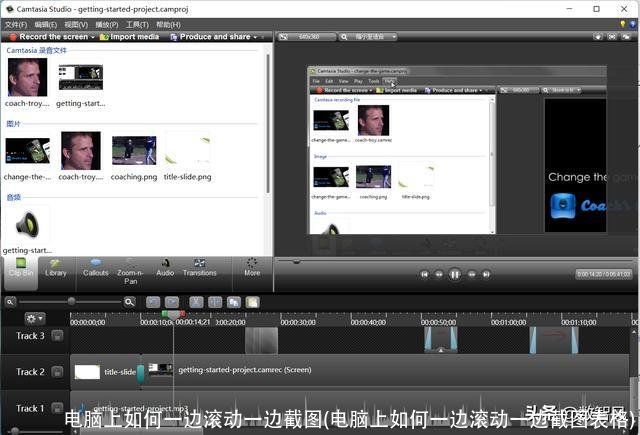Open the Audio tool tab
This screenshot has height=435, width=640.
[165, 267]
